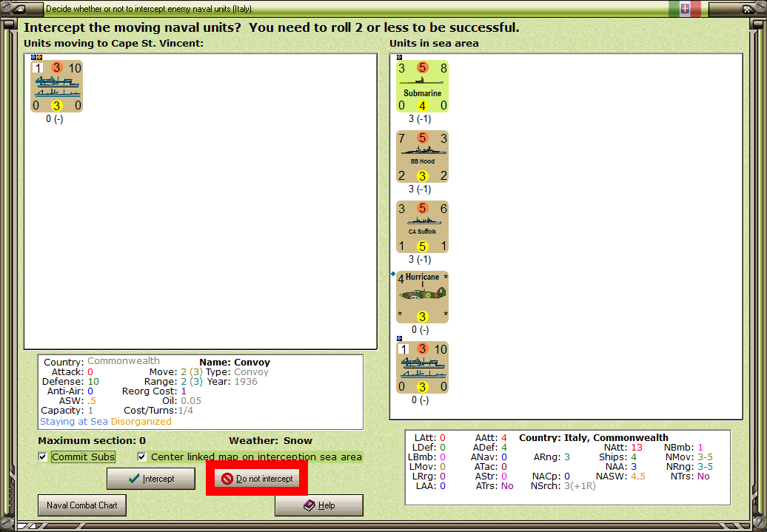Disable Center linked map on interception sea area
Viewport: 767px width, 532px height.
pyautogui.click(x=141, y=457)
